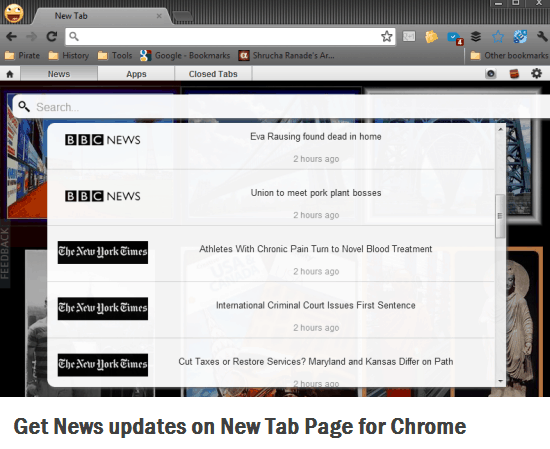This screenshot has width=550, height=449.
Task: Switch to the Apps tab
Action: click(x=136, y=74)
